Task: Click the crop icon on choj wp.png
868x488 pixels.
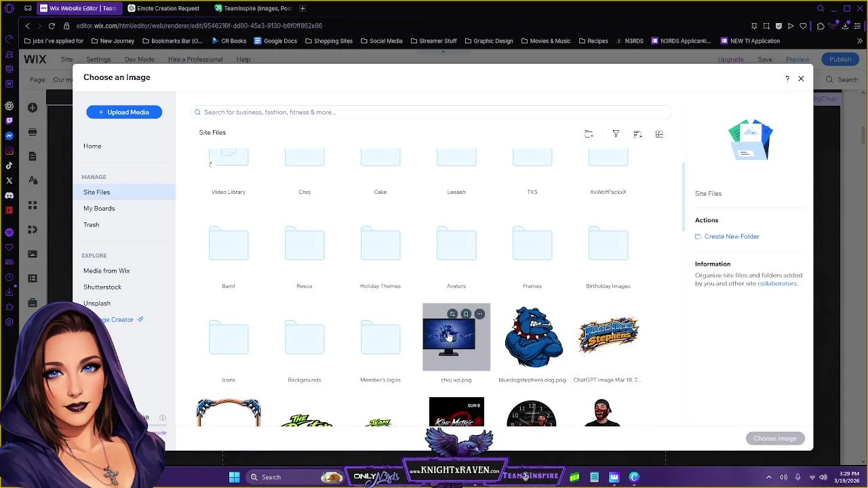Action: [452, 314]
